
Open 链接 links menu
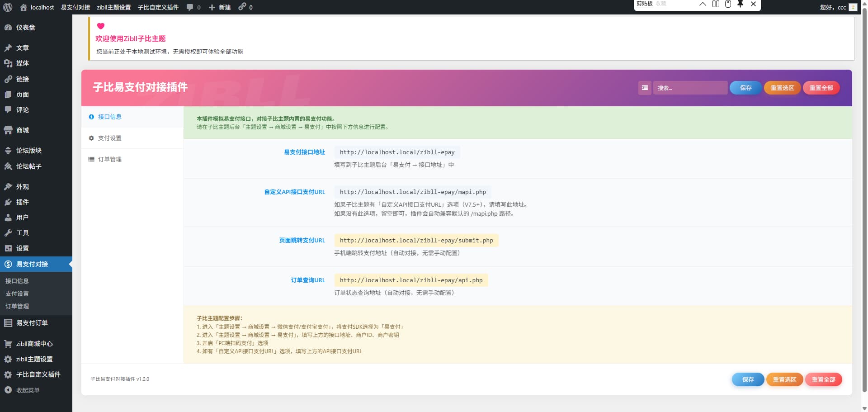tap(36, 79)
